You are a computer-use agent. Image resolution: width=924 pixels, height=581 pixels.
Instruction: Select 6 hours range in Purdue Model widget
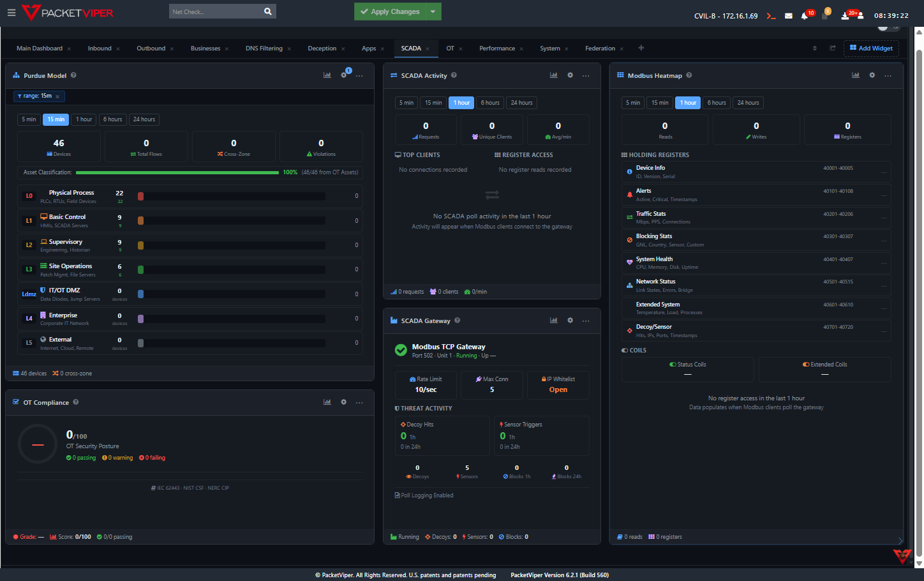(x=112, y=119)
